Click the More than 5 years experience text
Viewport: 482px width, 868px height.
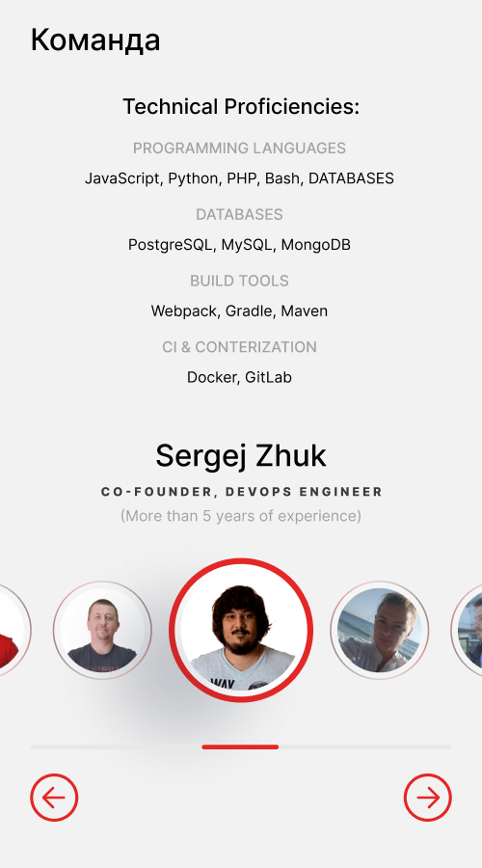[241, 516]
